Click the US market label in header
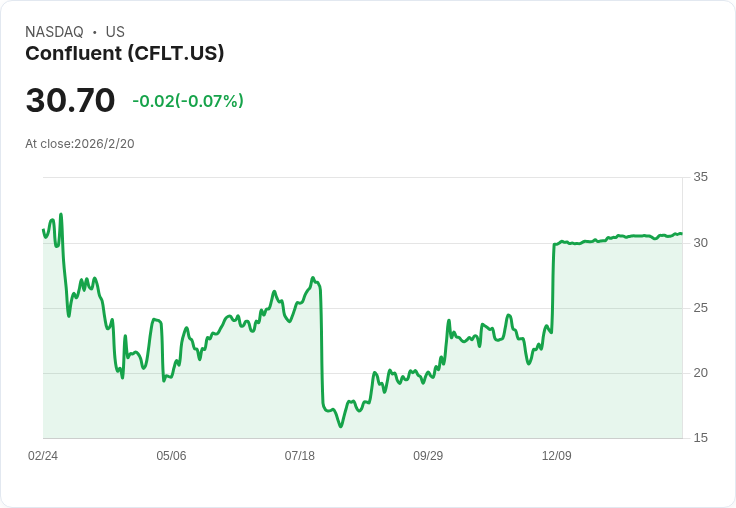This screenshot has height=508, width=736. coord(115,32)
